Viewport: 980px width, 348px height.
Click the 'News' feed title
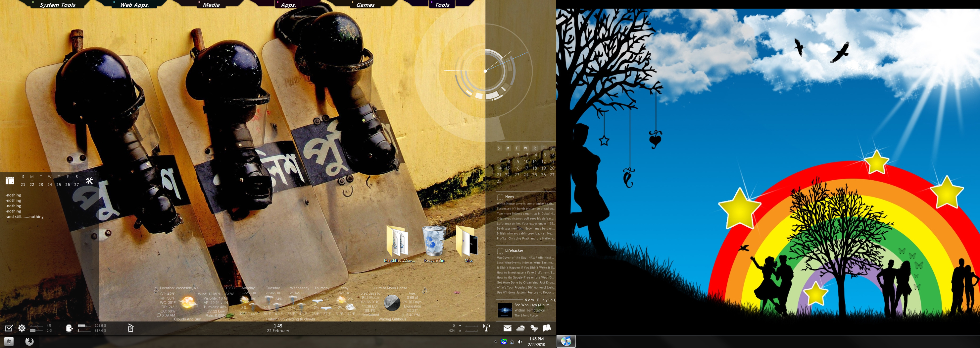(x=510, y=197)
